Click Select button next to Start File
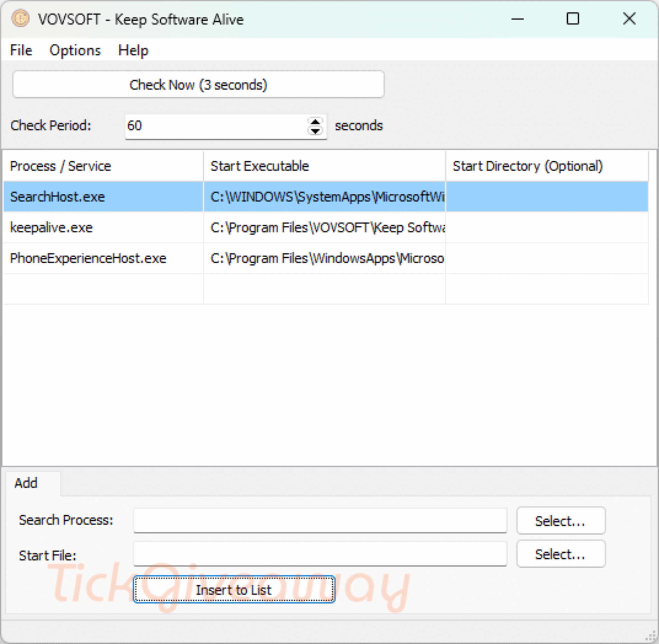 tap(561, 554)
